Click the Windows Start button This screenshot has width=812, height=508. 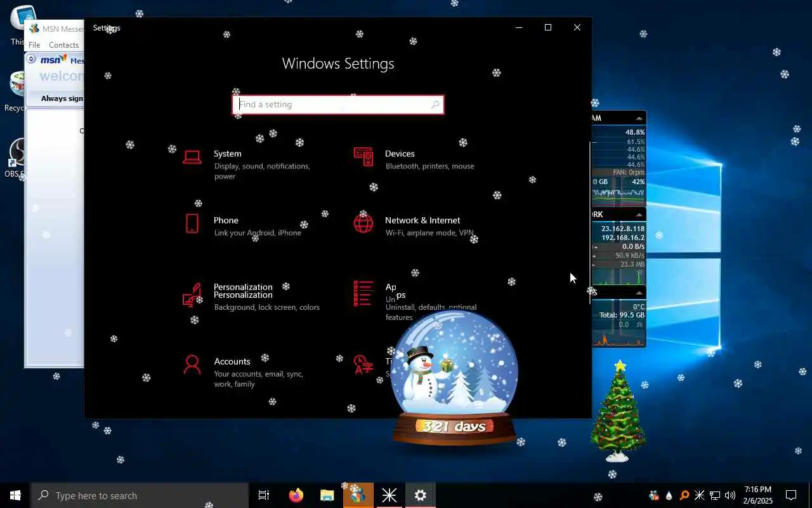[x=15, y=495]
